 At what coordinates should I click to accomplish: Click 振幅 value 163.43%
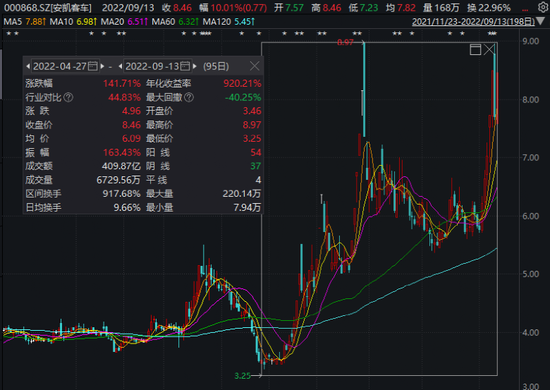point(122,152)
